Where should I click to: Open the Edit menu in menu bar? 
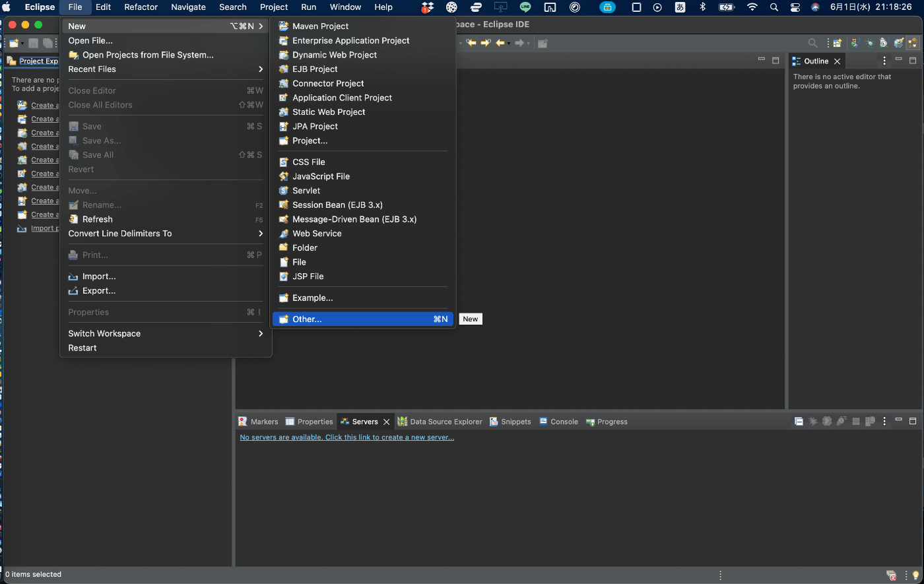[x=103, y=7]
